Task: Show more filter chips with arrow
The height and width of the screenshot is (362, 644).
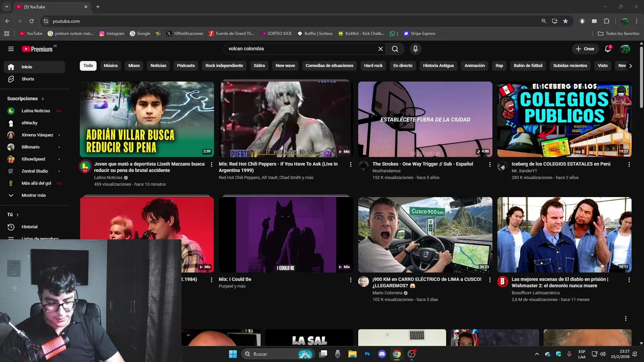Action: (630, 65)
